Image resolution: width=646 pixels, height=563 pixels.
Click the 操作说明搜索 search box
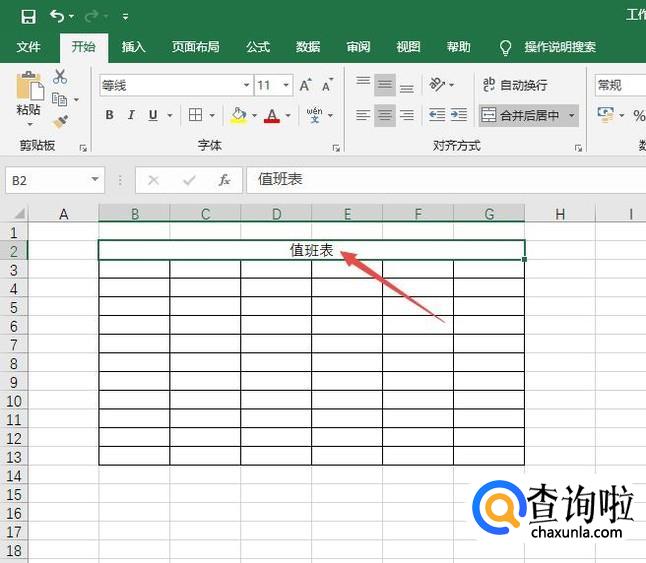click(x=560, y=47)
